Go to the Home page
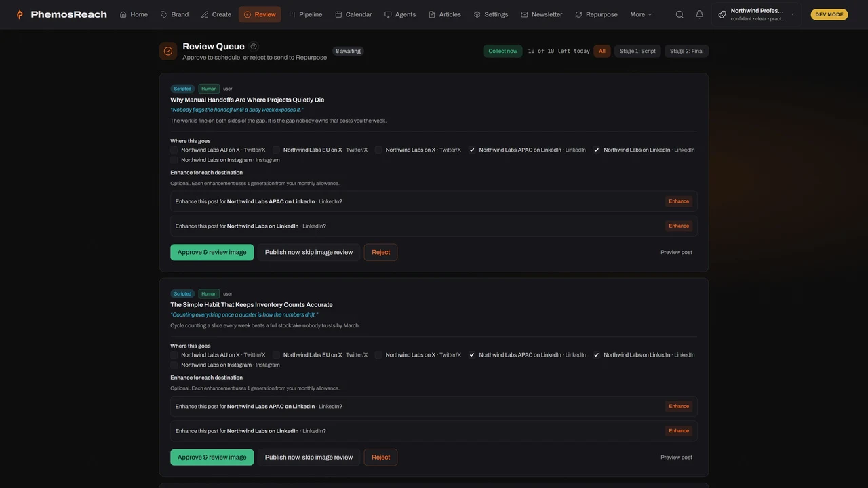 (x=134, y=14)
